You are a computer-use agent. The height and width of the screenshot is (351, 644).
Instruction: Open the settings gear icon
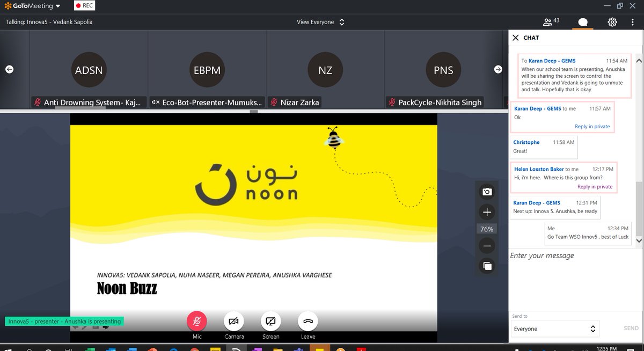point(612,22)
